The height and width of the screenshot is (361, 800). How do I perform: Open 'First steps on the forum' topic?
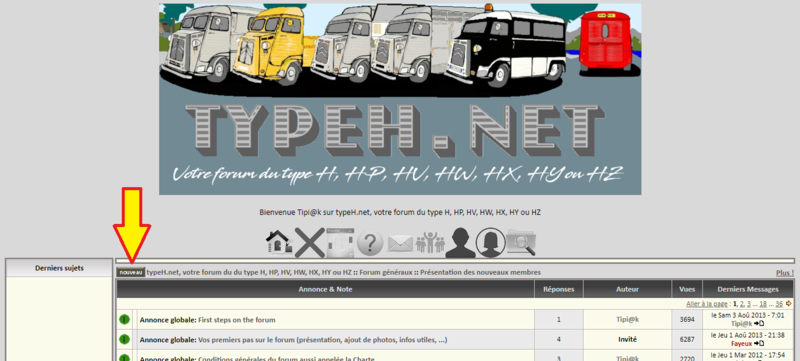236,320
